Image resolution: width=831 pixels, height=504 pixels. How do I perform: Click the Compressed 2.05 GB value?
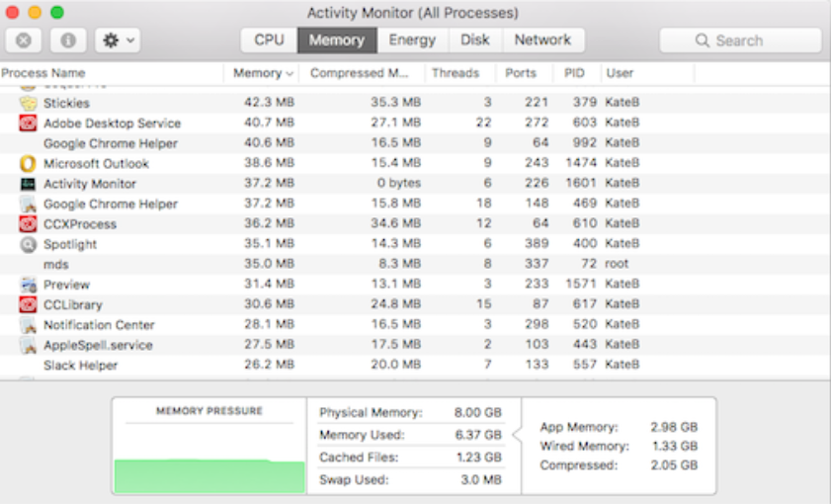click(674, 465)
